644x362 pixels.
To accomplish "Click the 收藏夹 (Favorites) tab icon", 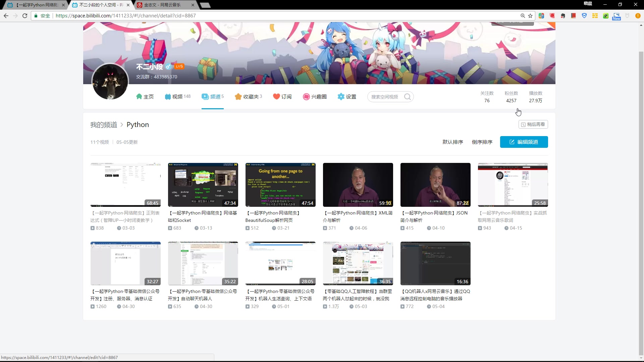I will [238, 96].
